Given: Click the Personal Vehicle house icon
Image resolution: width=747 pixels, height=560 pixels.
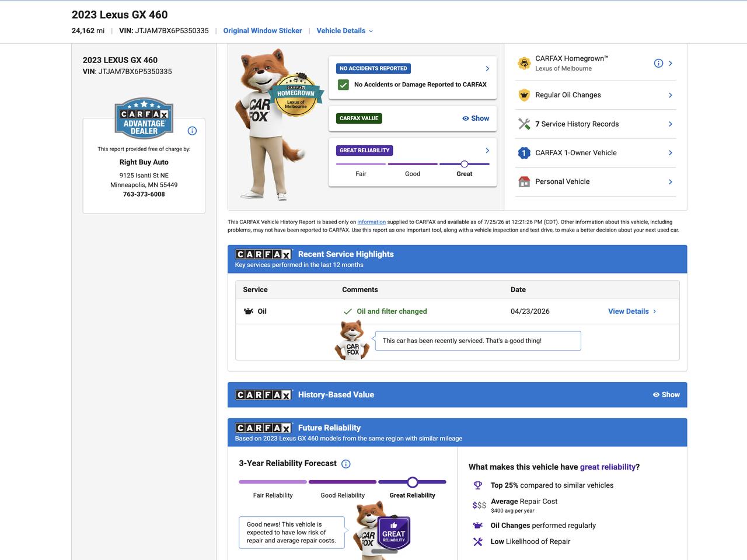Looking at the screenshot, I should [x=524, y=181].
